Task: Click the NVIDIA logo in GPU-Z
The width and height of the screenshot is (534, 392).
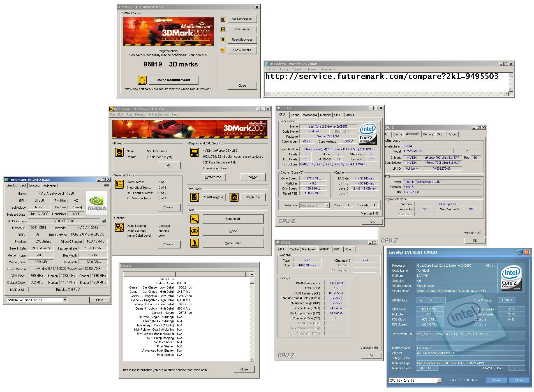Action: [x=97, y=203]
